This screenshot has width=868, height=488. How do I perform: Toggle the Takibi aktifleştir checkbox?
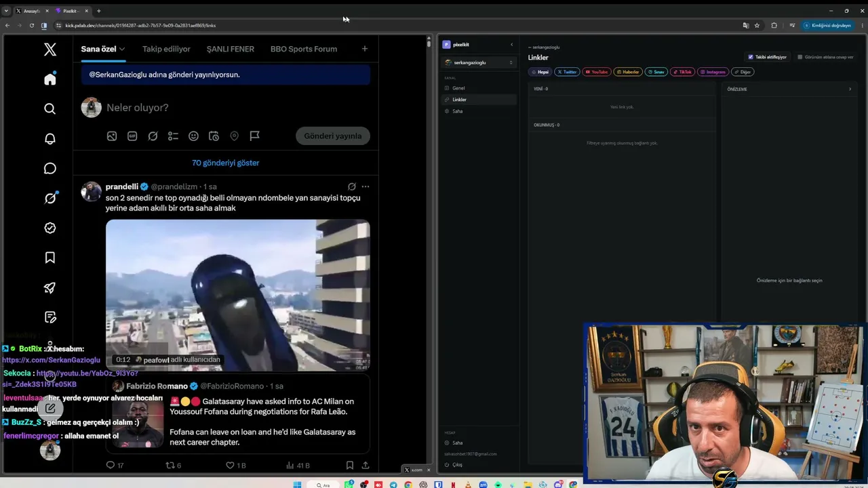point(750,57)
